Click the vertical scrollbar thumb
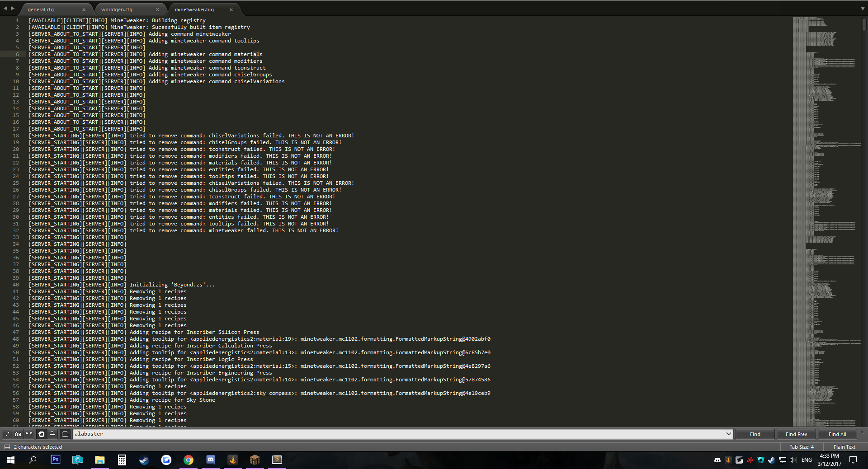Screen dimensions: 868x469 coord(864,24)
